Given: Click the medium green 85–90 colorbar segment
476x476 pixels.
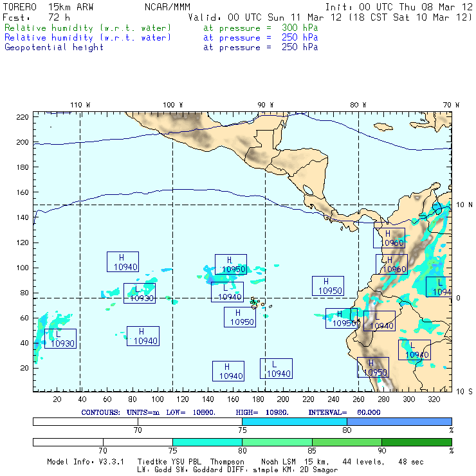Looking at the screenshot, I should tap(347, 442).
